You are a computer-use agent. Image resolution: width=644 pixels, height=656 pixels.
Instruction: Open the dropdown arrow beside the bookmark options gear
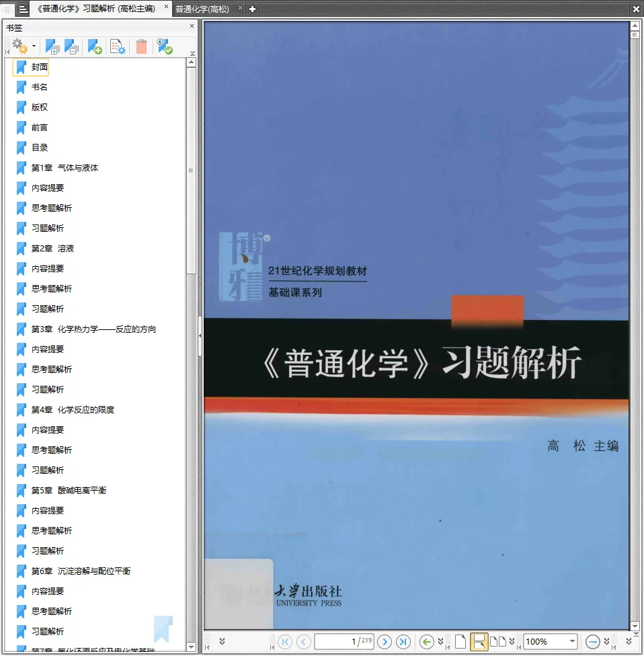34,46
